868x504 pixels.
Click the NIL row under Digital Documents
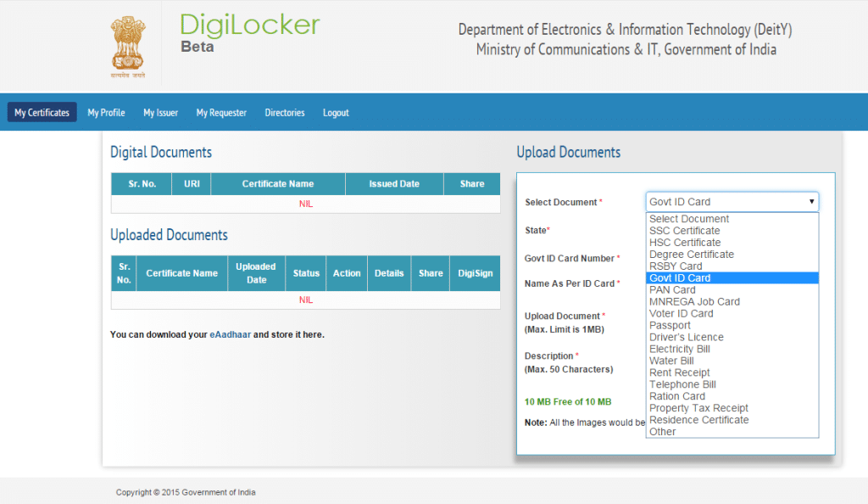(x=305, y=204)
